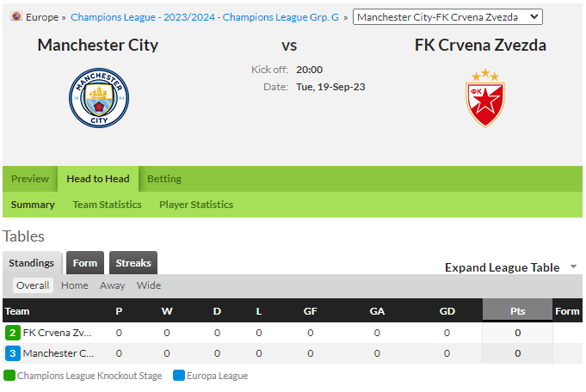Filter standings by Home
This screenshot has height=392, width=586.
pyautogui.click(x=75, y=285)
